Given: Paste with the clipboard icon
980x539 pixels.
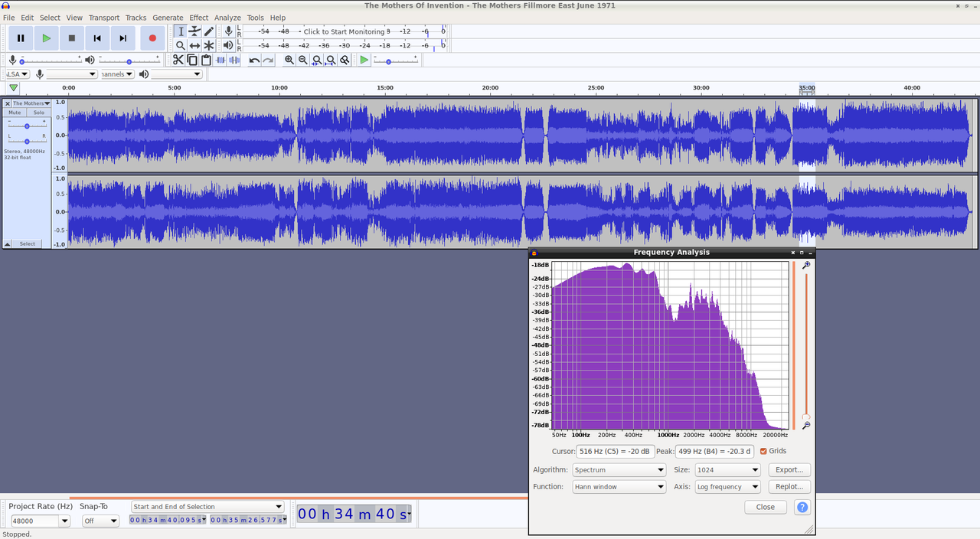Looking at the screenshot, I should click(x=206, y=60).
